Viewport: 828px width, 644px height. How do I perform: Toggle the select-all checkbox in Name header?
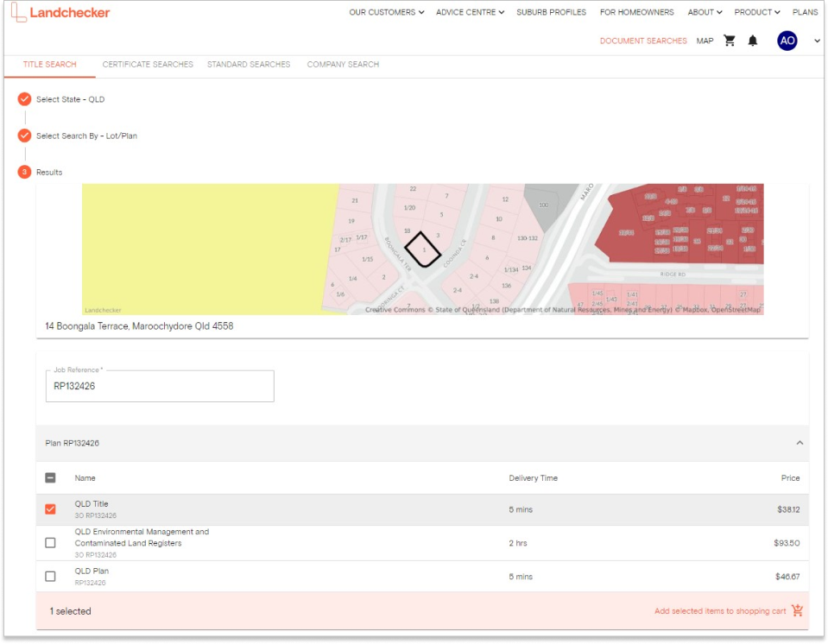point(50,477)
